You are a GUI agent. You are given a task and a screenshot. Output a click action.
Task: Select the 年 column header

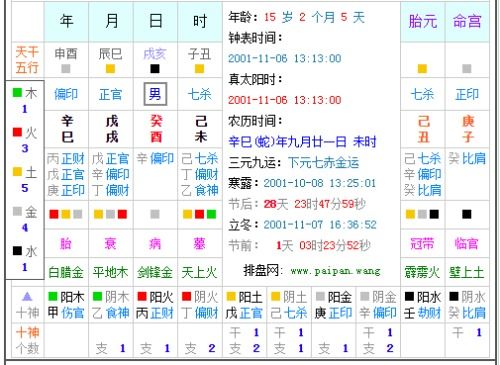66,21
